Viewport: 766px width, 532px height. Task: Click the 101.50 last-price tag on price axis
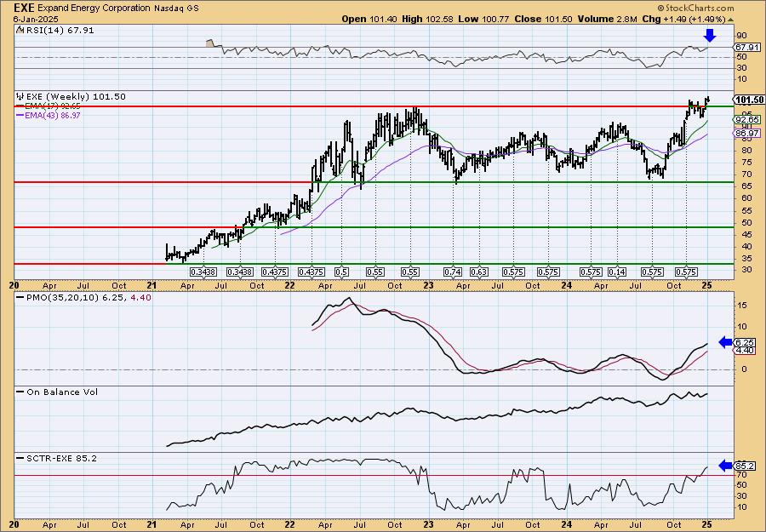749,100
